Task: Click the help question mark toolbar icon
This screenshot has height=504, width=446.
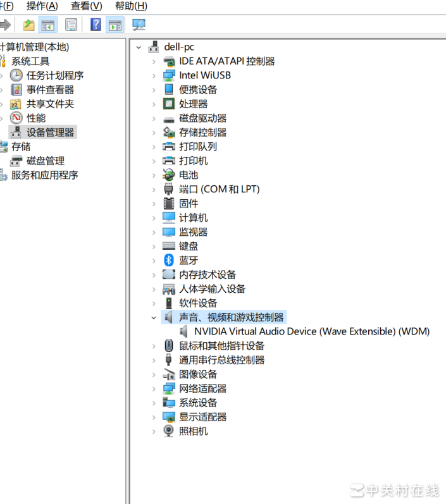Action: 96,25
